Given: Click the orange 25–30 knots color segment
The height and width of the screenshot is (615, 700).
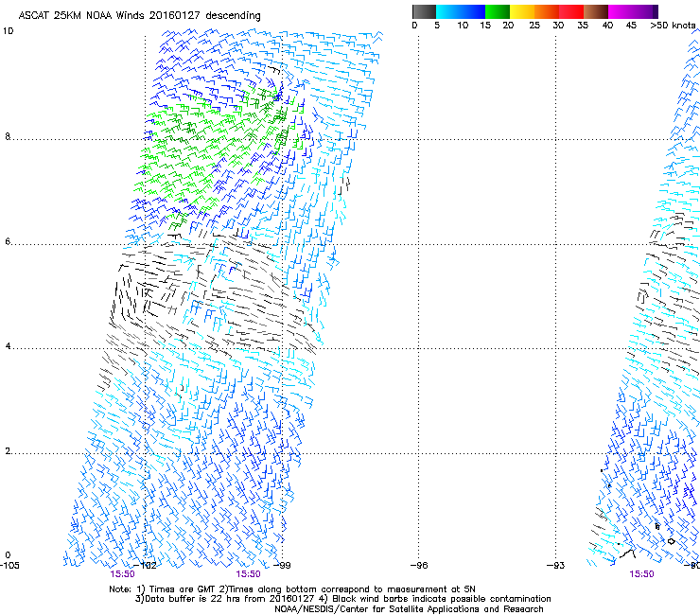Looking at the screenshot, I should (x=547, y=11).
